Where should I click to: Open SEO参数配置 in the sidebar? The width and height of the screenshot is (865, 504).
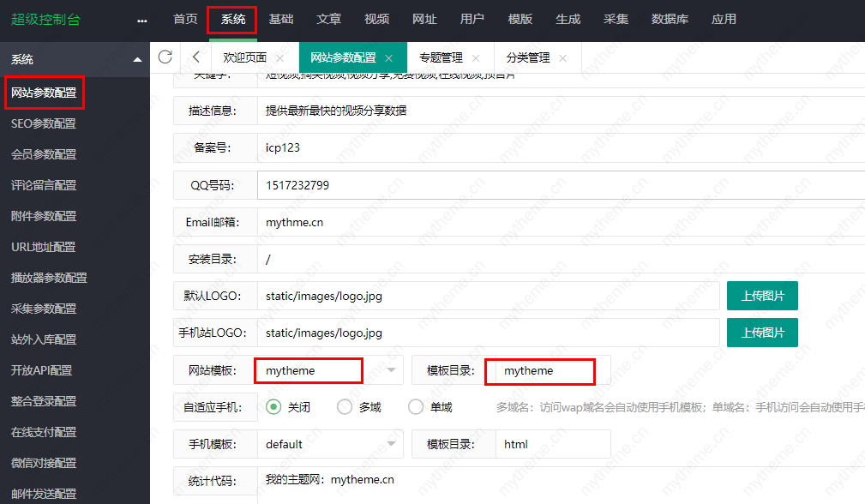pyautogui.click(x=44, y=123)
